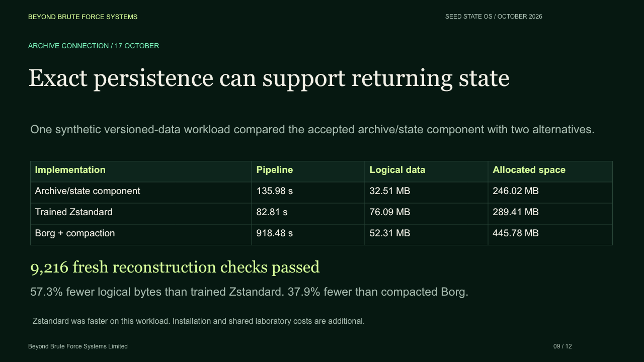Click the "Pipeline" column header
Screen dimensions: 644x362
pos(308,171)
